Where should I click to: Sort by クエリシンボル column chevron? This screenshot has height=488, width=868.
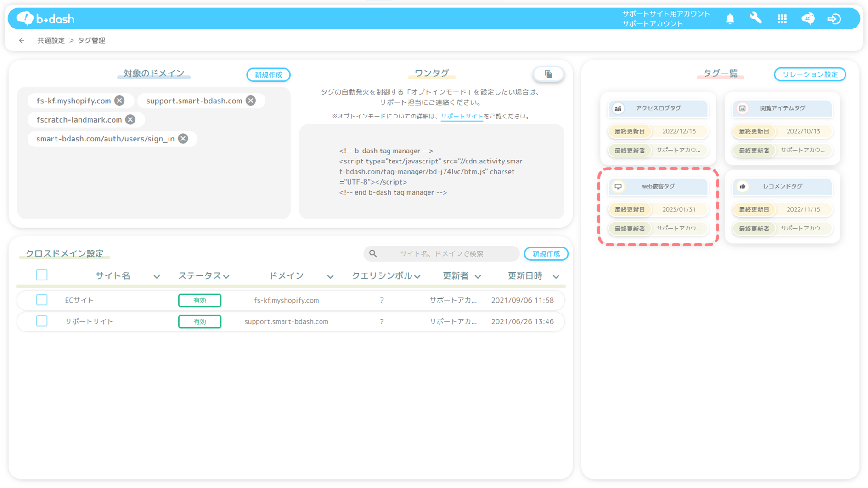point(417,276)
